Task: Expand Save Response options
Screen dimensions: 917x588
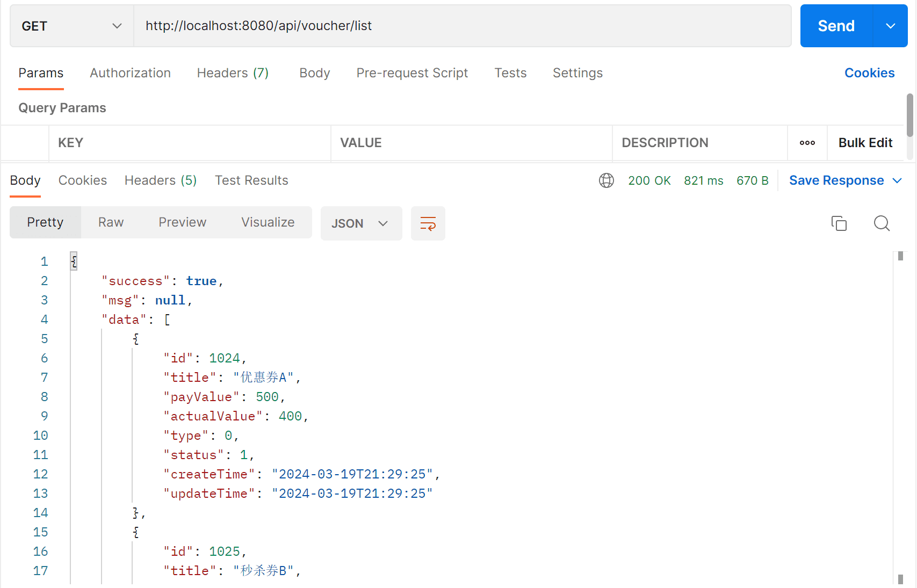Action: (x=897, y=180)
